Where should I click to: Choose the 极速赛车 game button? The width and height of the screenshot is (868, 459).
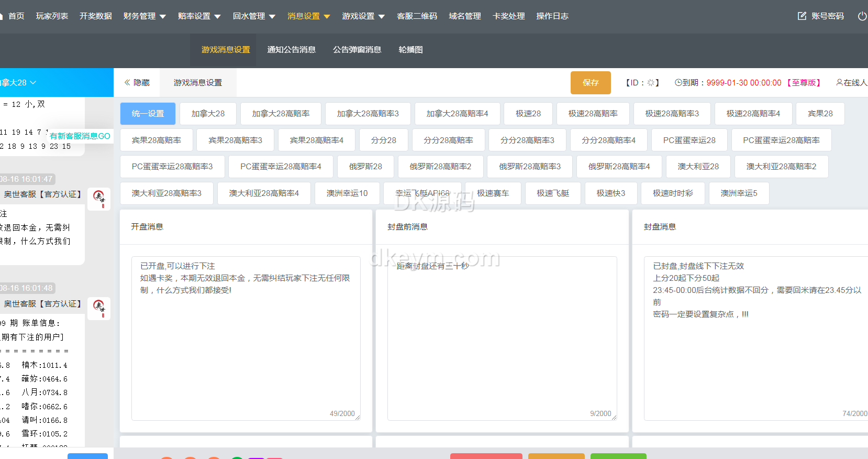click(x=493, y=193)
